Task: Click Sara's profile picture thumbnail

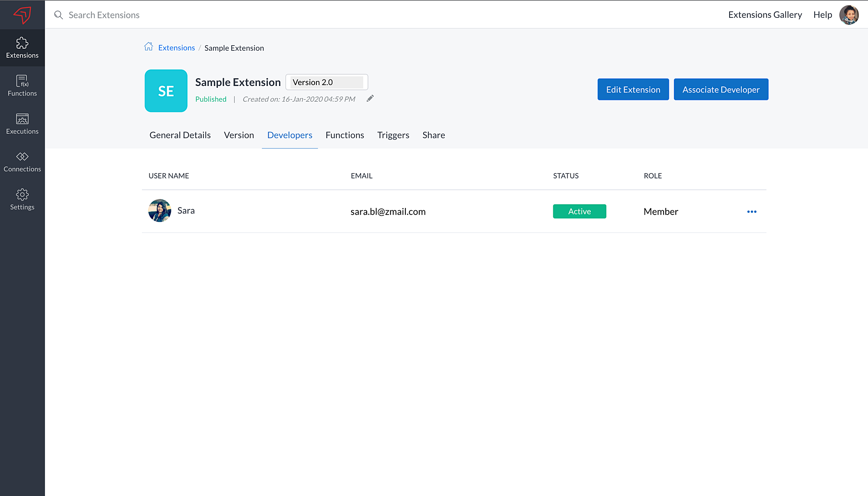Action: pos(160,211)
